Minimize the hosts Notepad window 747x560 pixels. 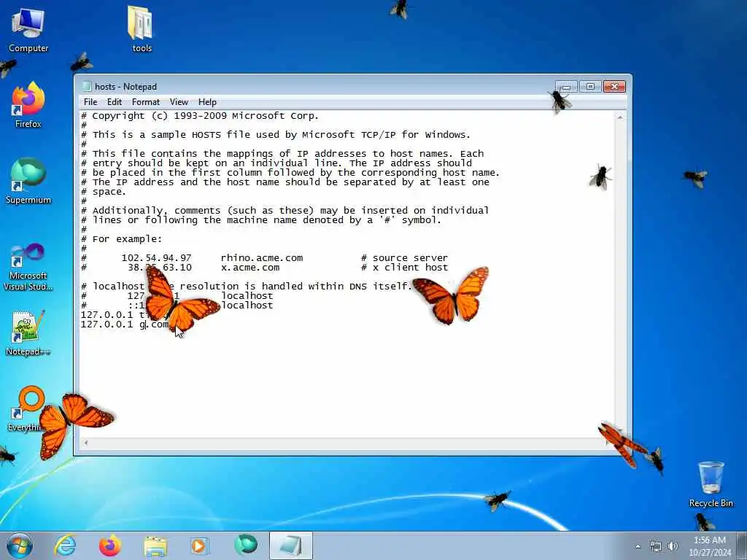click(566, 87)
